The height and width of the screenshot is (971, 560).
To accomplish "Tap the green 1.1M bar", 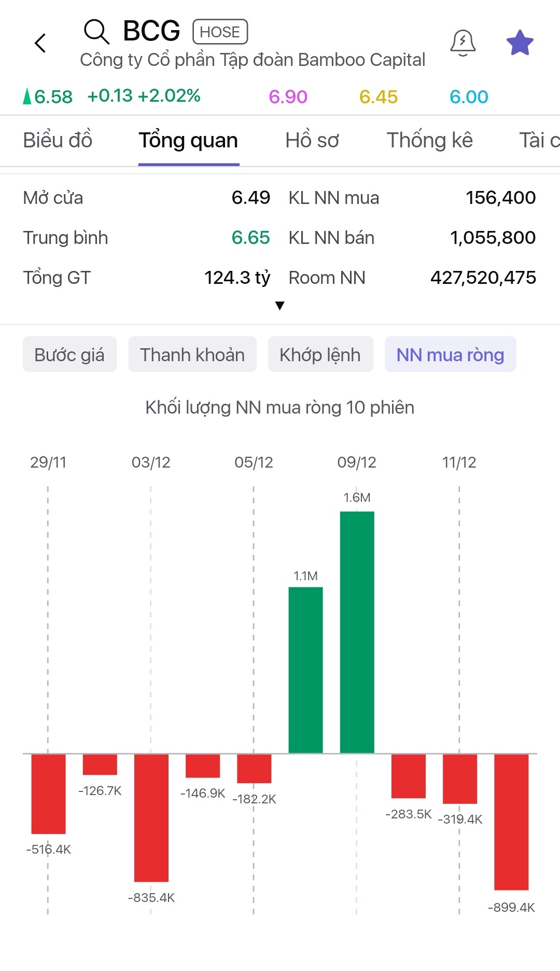I will pyautogui.click(x=305, y=669).
